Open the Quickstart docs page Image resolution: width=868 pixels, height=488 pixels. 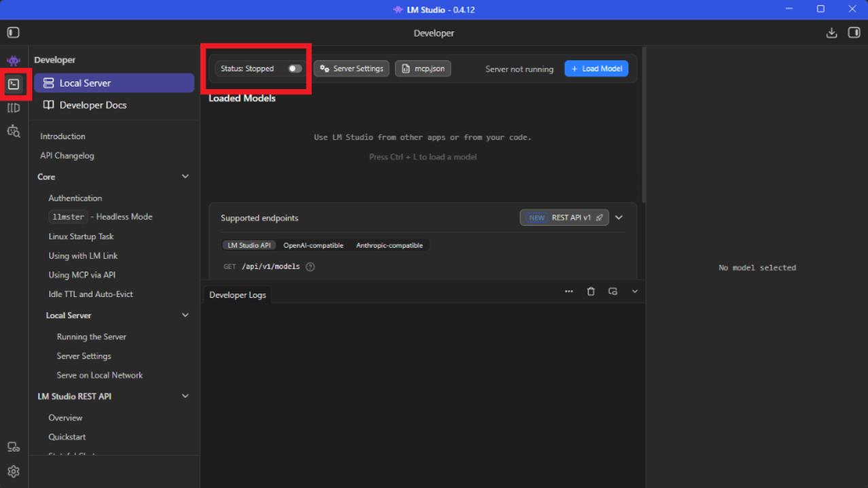coord(67,437)
